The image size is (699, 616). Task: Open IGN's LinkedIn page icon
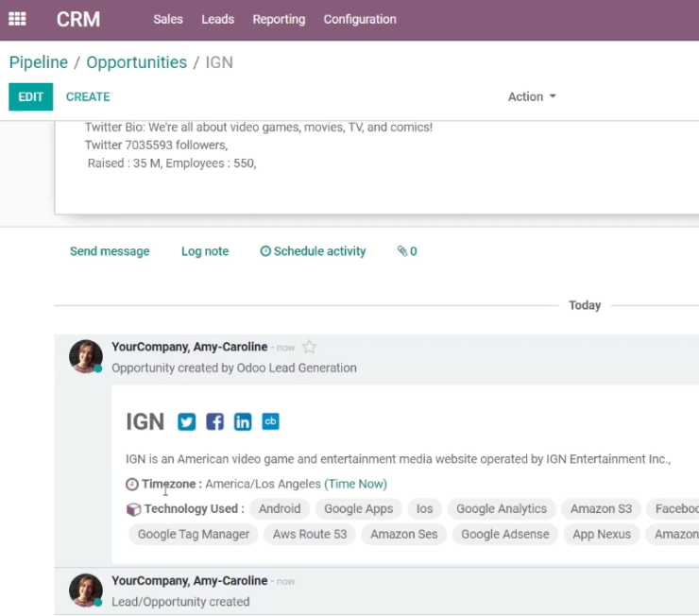point(243,421)
